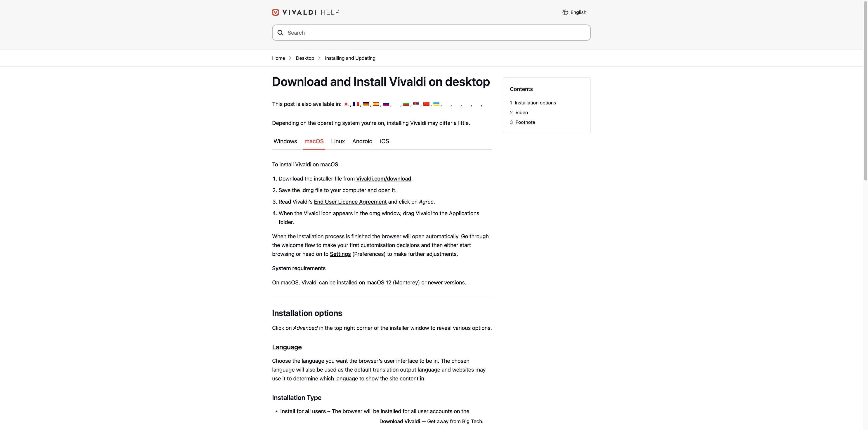
Task: Click the Installation Type subheading
Action: (297, 398)
